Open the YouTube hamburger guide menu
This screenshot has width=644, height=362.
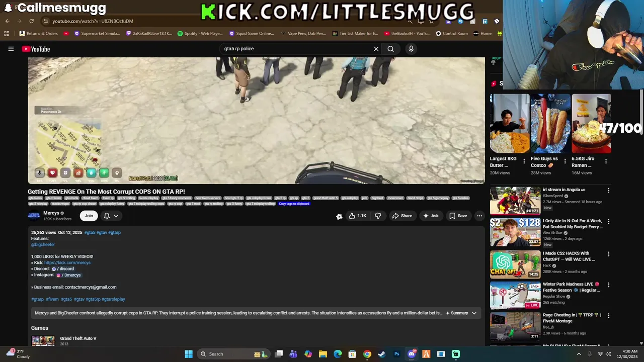coord(11,49)
